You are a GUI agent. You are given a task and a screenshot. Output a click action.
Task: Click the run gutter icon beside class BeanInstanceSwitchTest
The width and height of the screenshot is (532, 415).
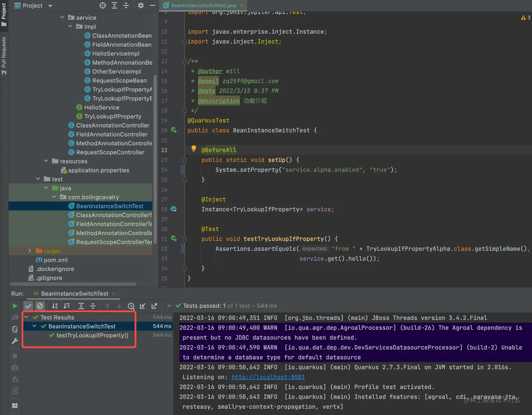click(174, 130)
